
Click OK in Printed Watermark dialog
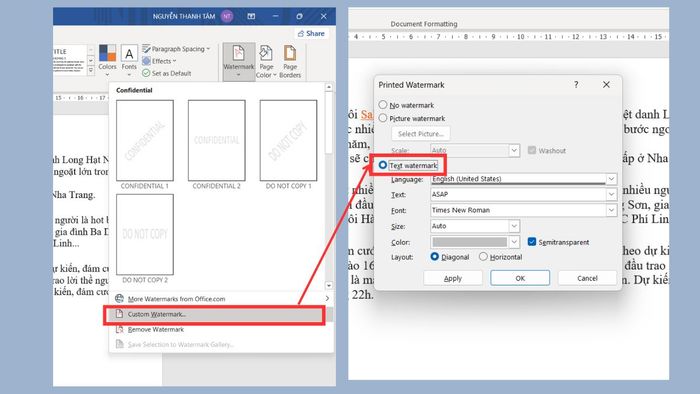520,278
